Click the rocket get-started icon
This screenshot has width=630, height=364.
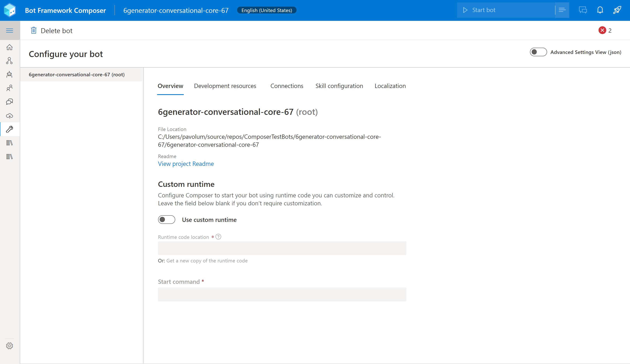coord(617,10)
